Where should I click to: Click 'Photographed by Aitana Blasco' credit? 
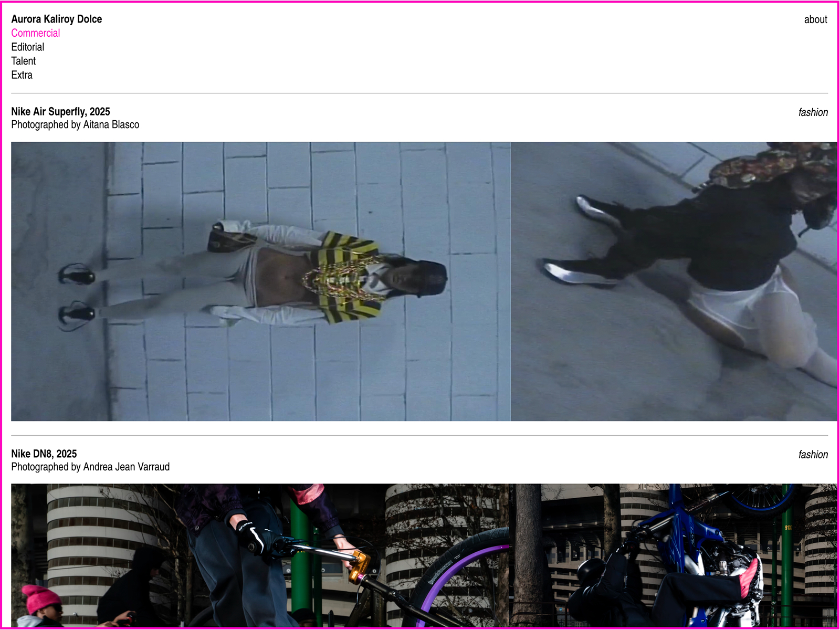pos(75,124)
